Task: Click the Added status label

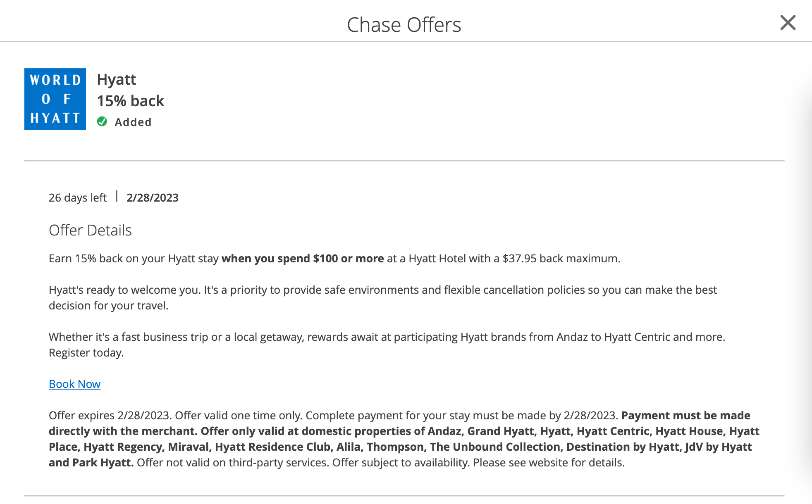Action: point(133,121)
